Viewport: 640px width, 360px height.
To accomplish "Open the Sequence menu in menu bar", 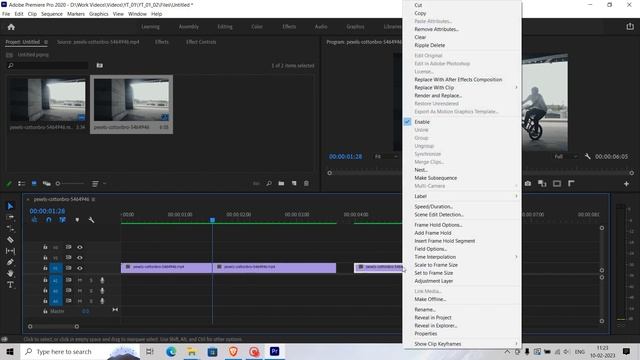I will click(x=52, y=14).
